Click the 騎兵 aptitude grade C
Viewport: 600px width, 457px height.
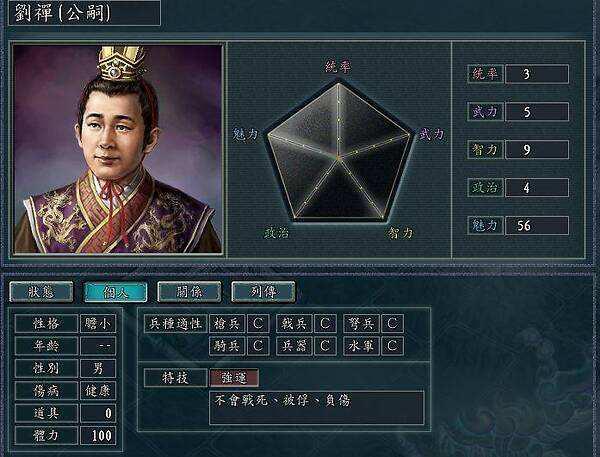pos(258,346)
